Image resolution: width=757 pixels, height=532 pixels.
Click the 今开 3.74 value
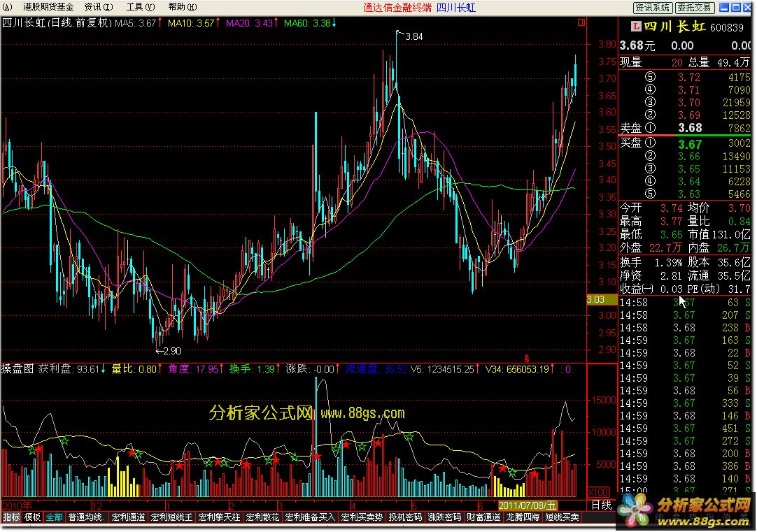pyautogui.click(x=672, y=208)
